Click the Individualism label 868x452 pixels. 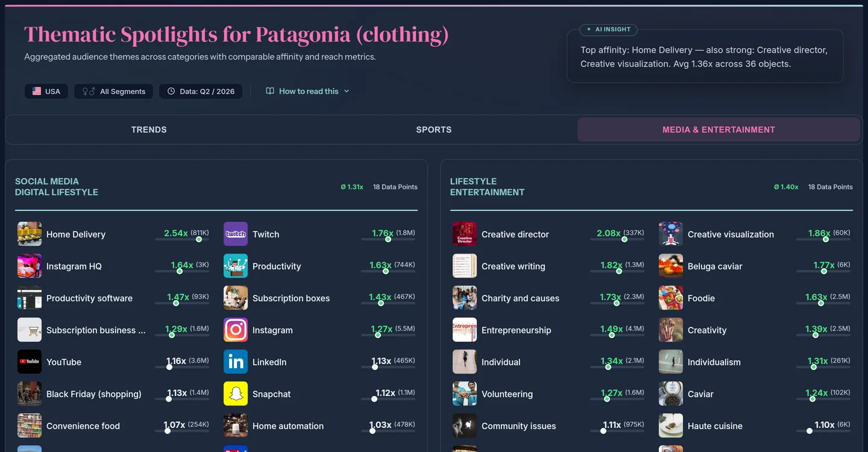pyautogui.click(x=714, y=362)
